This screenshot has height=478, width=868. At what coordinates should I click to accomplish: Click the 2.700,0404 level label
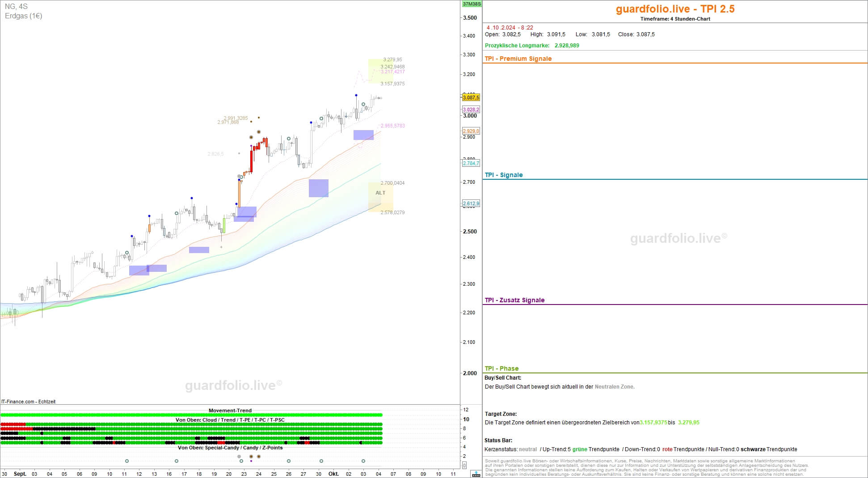(392, 183)
